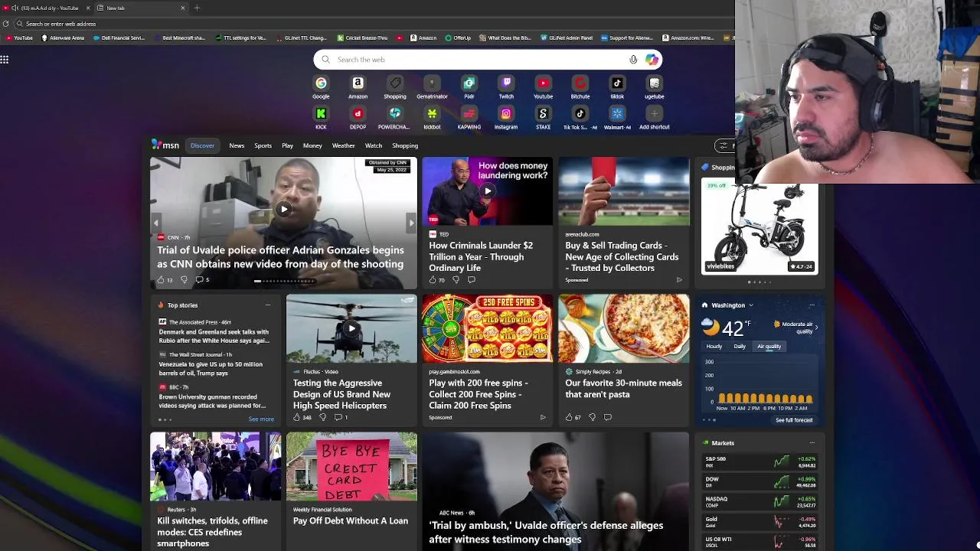The image size is (980, 551).
Task: Open the Pay Off Debt Without A Loan article
Action: coord(351,521)
